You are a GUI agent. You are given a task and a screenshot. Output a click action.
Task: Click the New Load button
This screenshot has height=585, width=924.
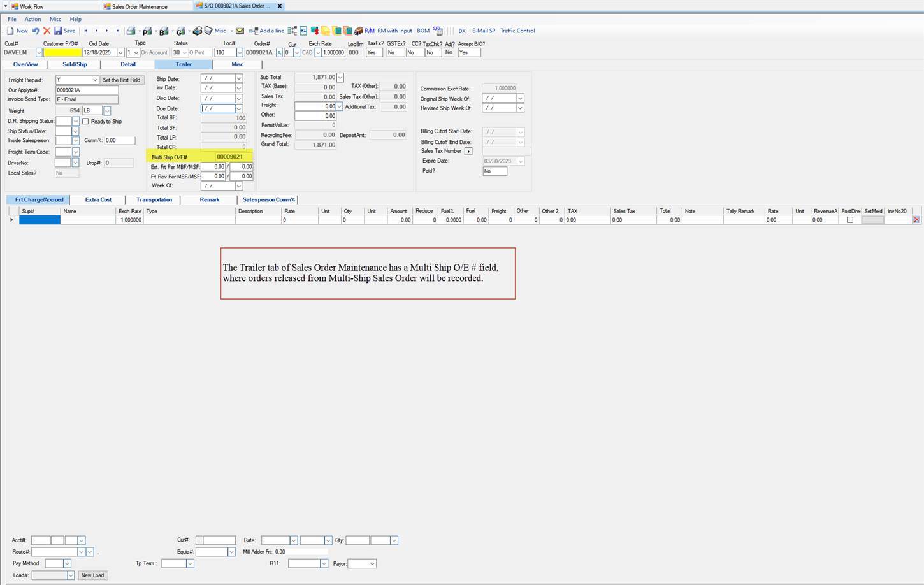(x=92, y=575)
